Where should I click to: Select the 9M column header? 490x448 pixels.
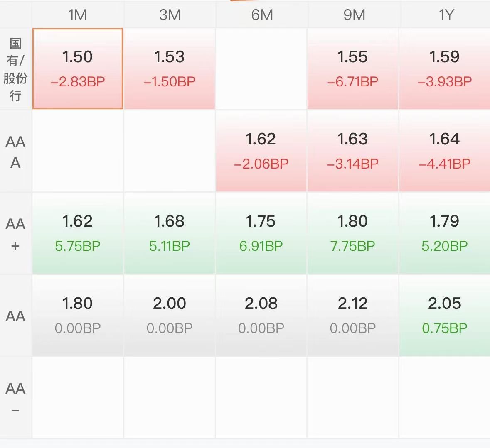[x=354, y=15]
